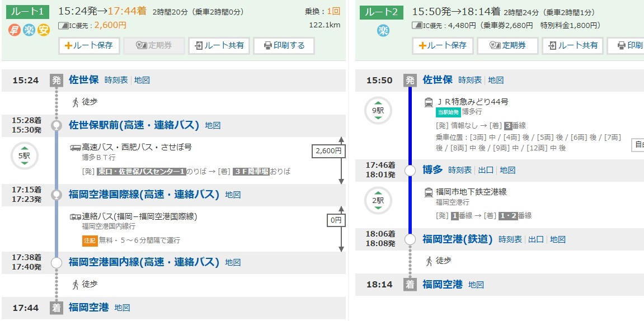Click the train icon beside 福岡市地下鉄空港線
Image resolution: width=644 pixels, height=321 pixels.
[x=429, y=192]
